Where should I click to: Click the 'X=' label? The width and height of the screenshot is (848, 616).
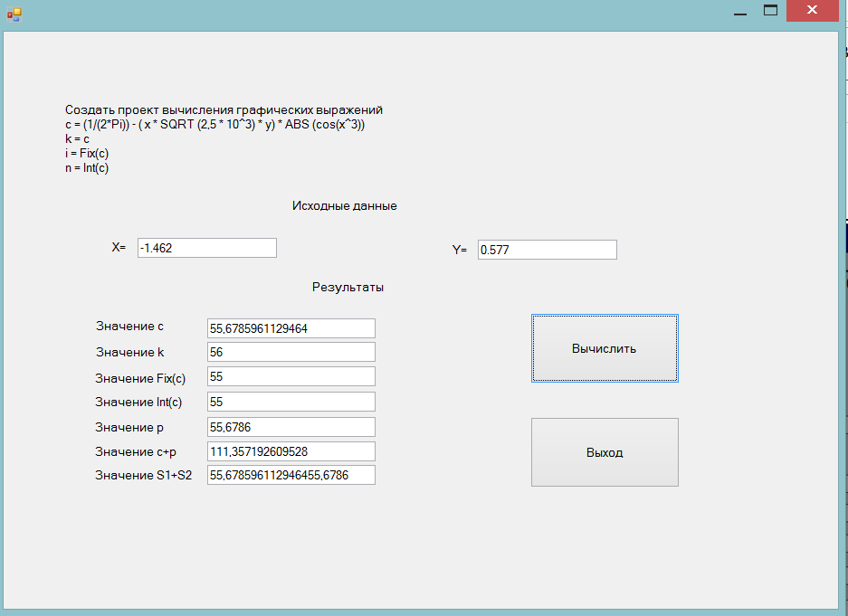119,248
